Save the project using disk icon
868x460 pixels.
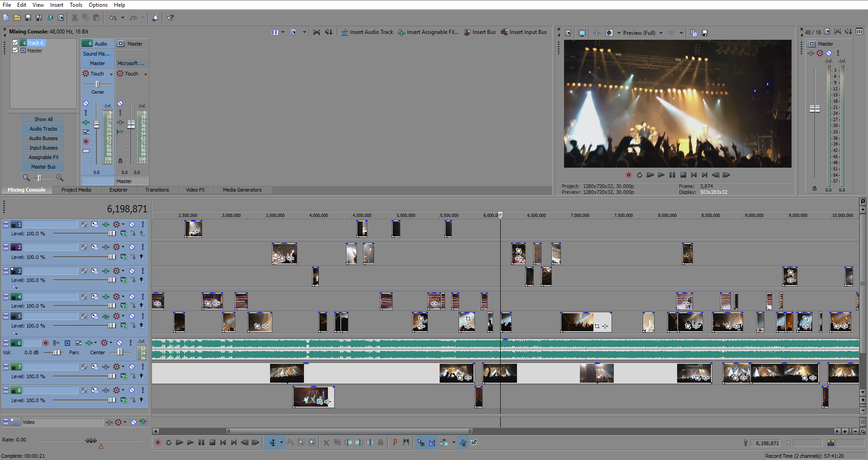(x=28, y=18)
